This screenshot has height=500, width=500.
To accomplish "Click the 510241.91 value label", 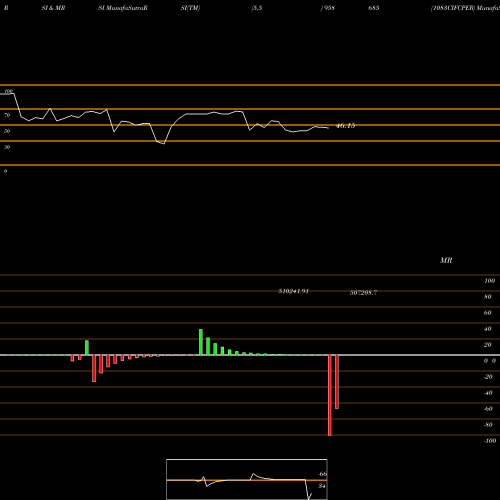I will (x=293, y=291).
